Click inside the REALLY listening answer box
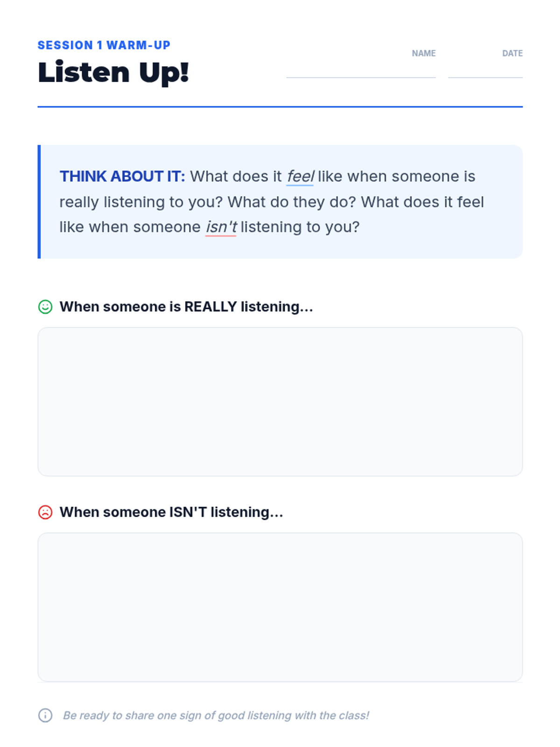This screenshot has height=747, width=560. click(280, 402)
